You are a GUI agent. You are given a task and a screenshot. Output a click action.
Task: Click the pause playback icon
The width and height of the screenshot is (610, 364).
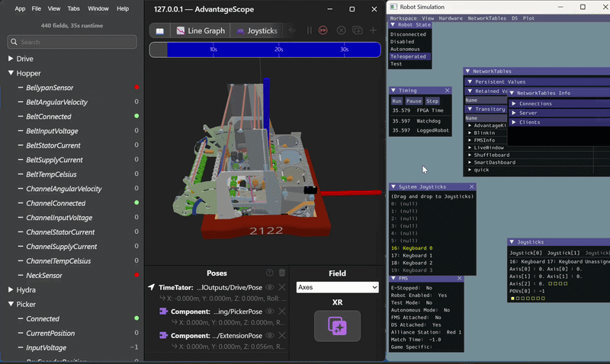310,30
